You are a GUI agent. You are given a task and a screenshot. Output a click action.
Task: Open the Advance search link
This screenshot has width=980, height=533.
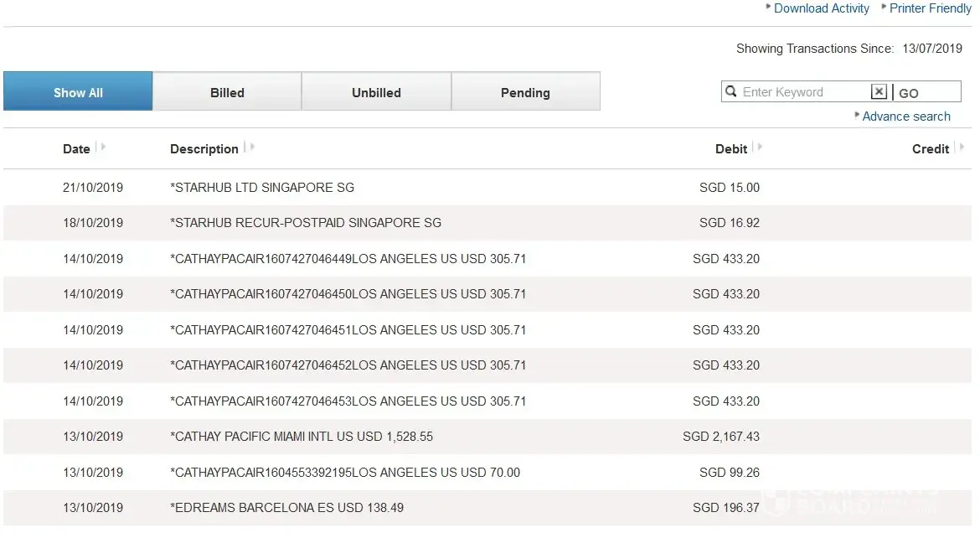click(x=906, y=116)
